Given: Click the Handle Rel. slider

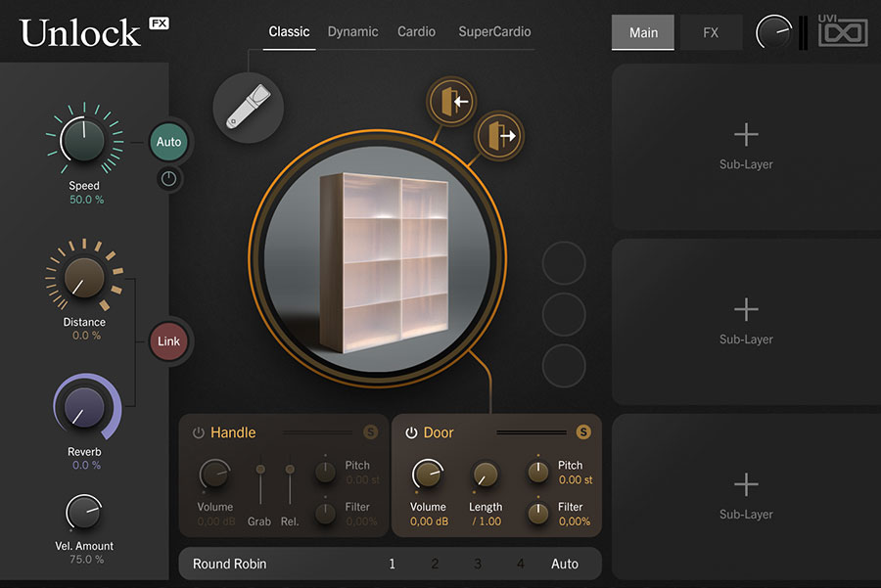Looking at the screenshot, I should 290,484.
